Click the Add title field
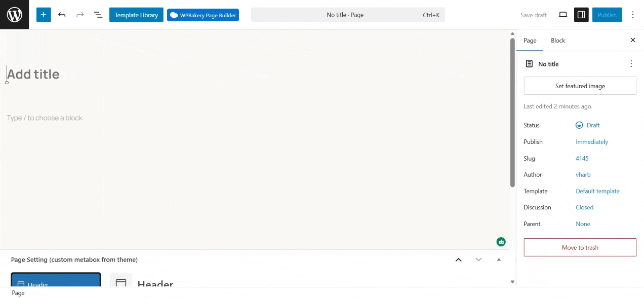Image resolution: width=644 pixels, height=298 pixels. point(33,74)
